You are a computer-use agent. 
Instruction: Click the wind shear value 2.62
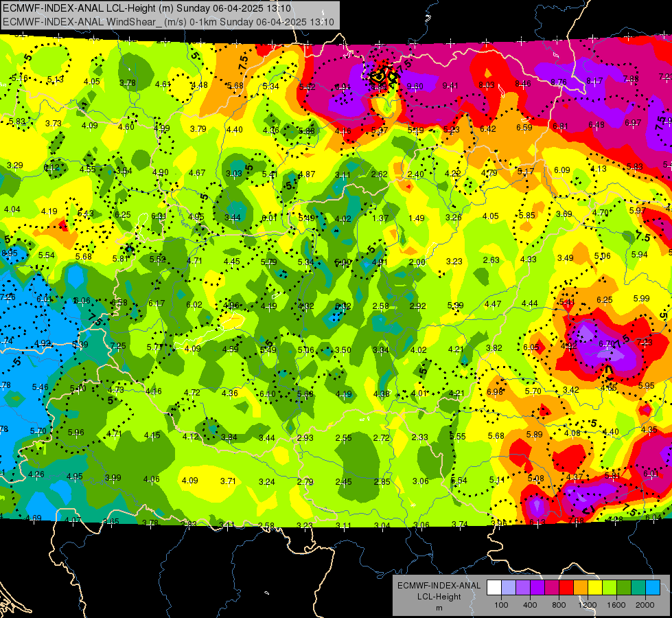point(380,174)
